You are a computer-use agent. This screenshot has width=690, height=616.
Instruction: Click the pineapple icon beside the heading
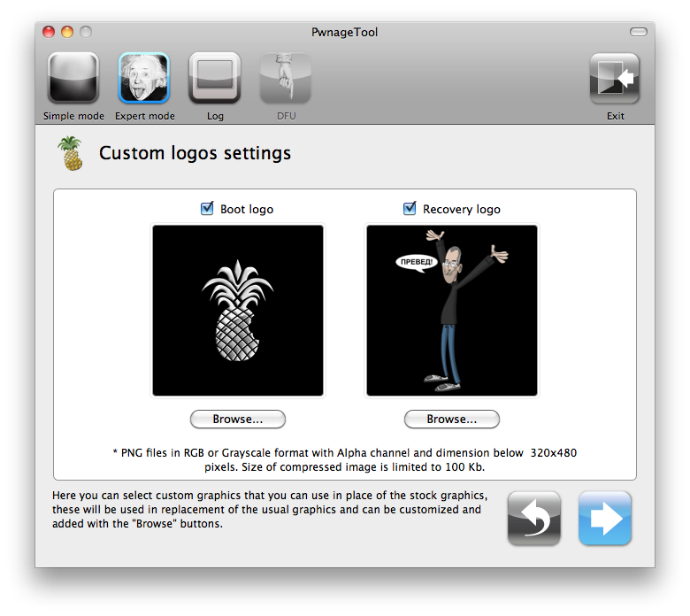click(70, 153)
